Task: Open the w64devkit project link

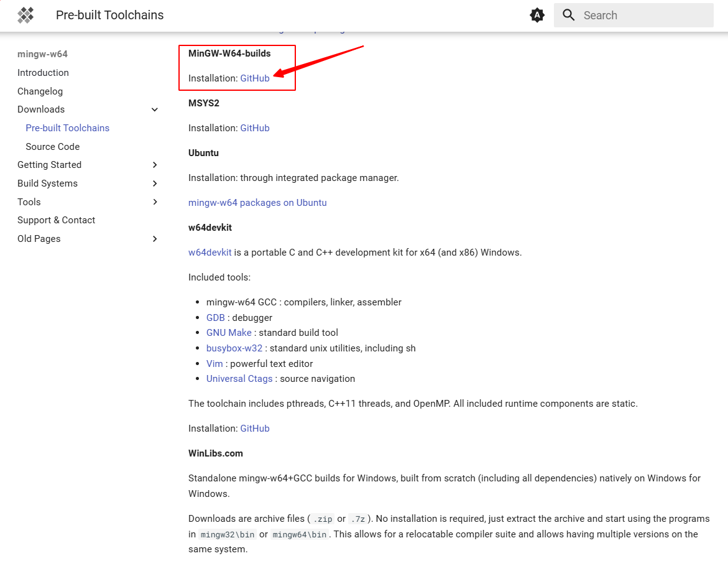Action: click(210, 253)
